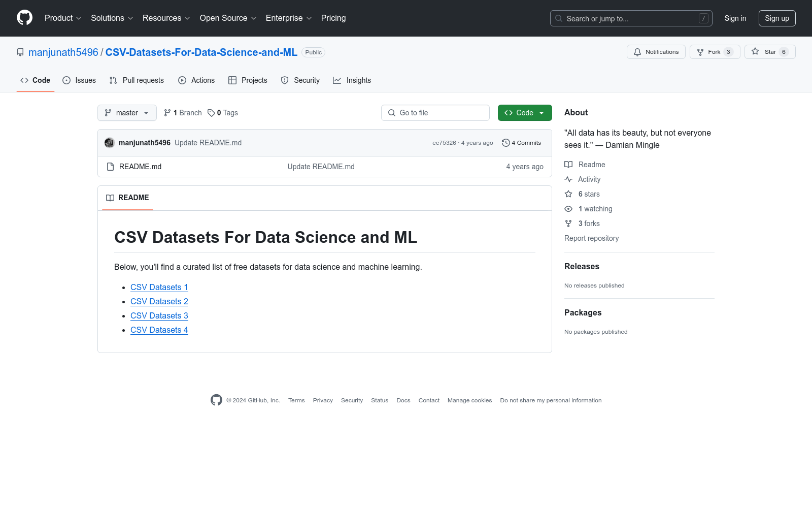Click the Sign up button
This screenshot has width=812, height=508.
coord(777,18)
